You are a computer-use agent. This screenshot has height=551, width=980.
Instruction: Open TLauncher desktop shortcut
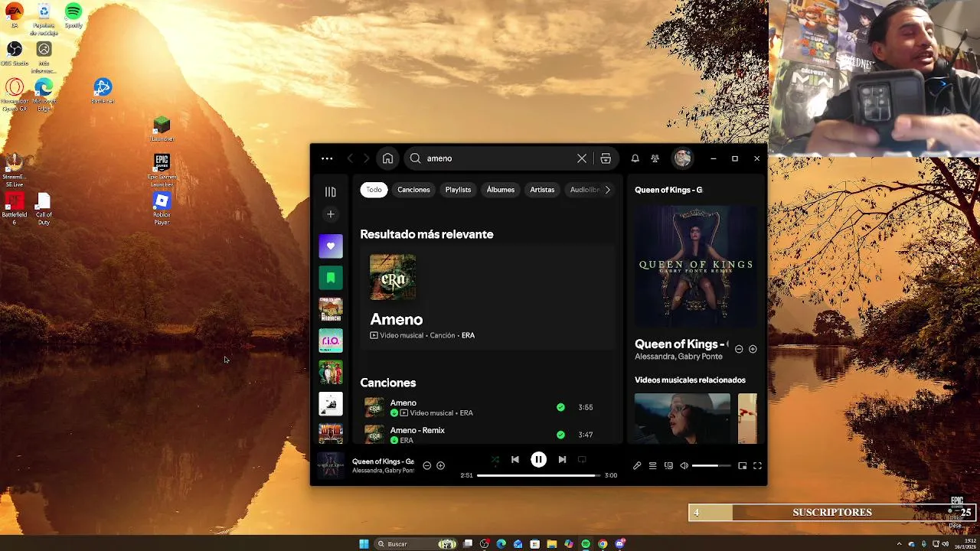162,128
